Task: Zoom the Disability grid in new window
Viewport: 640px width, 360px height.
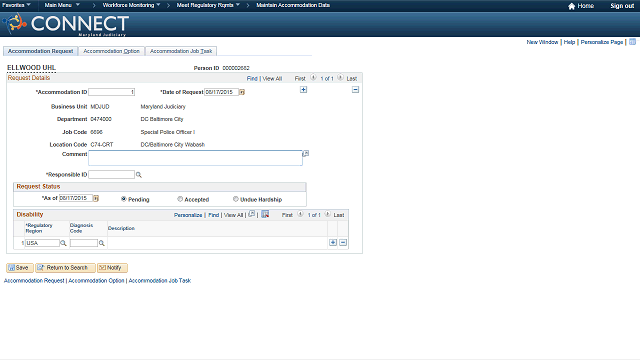Action: (x=252, y=214)
